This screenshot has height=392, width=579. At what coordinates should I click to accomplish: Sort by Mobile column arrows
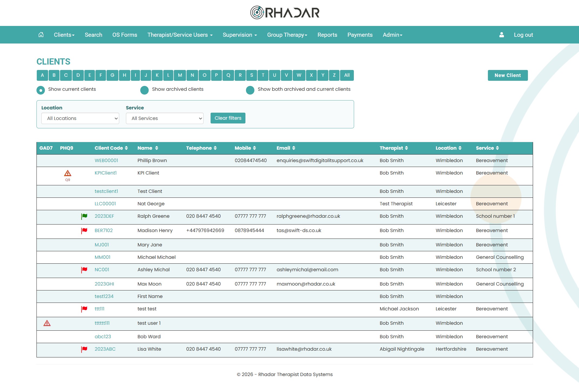coord(254,148)
